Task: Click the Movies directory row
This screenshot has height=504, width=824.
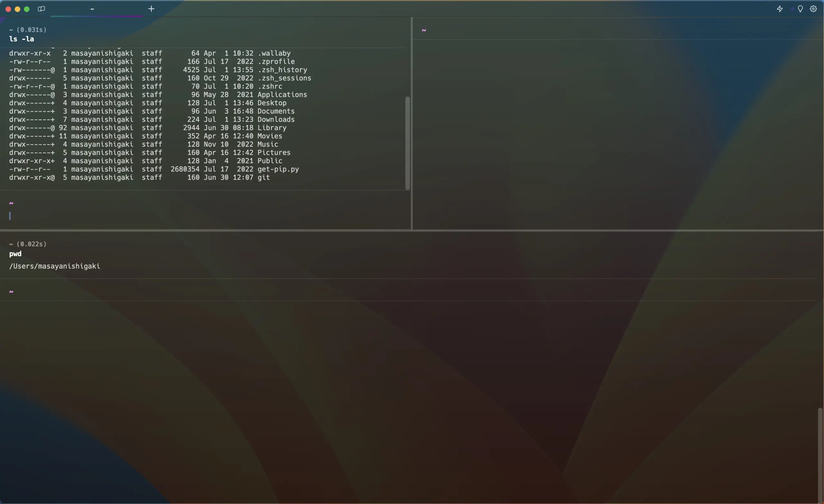Action: coord(146,136)
